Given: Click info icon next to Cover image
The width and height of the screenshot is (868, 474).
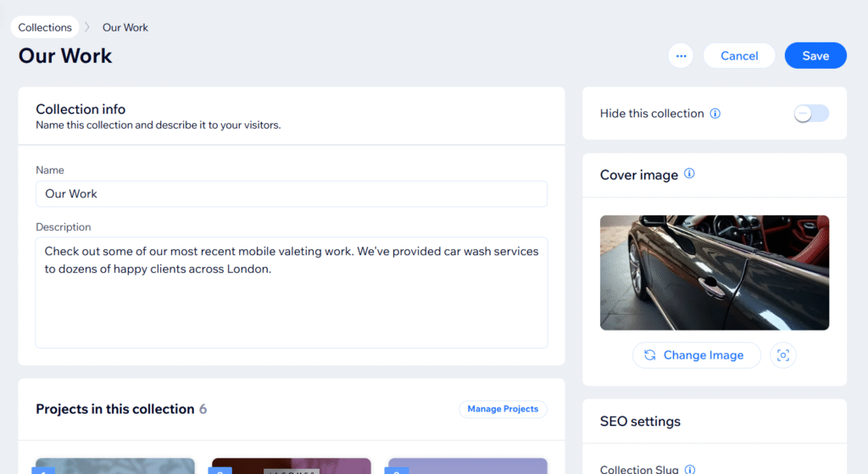Looking at the screenshot, I should (x=689, y=174).
